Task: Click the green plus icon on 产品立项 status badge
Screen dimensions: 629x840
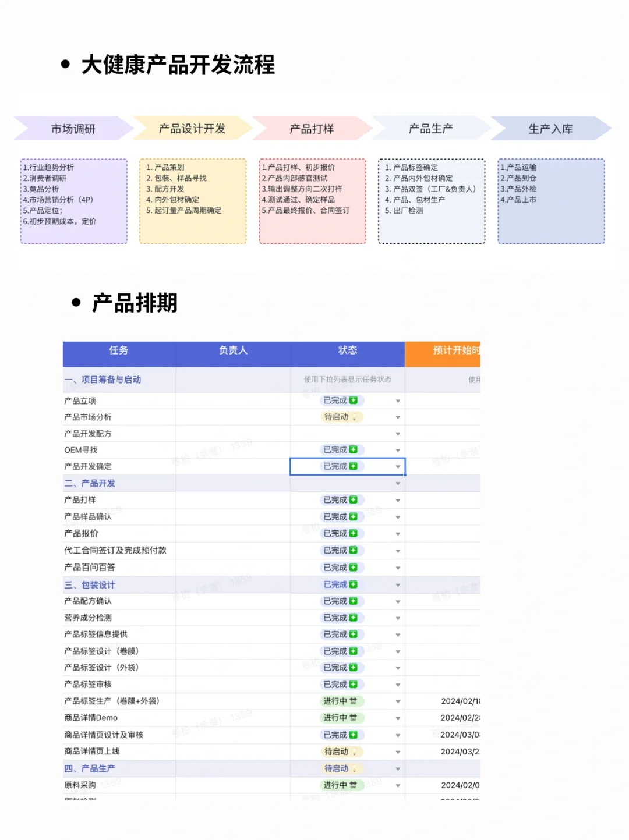Action: coord(354,400)
